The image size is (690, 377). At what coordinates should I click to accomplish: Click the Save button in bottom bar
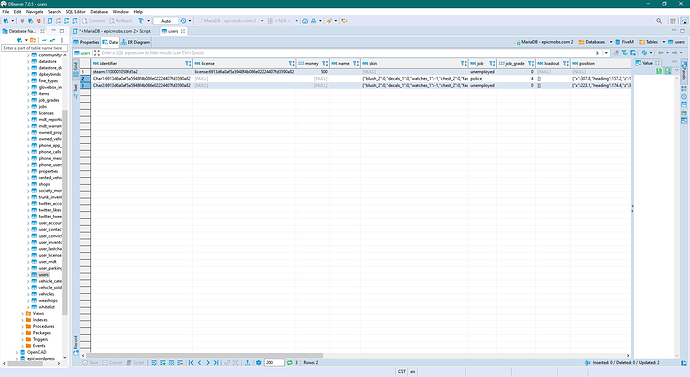click(91, 362)
